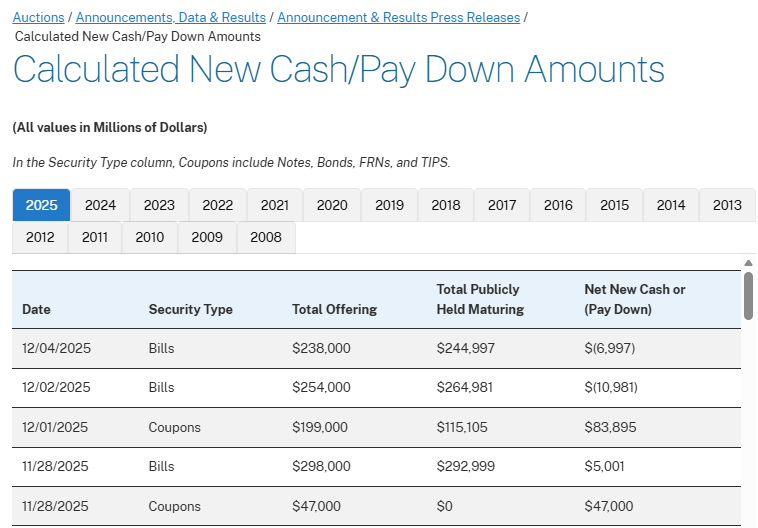Screen dimensions: 758x528
Task: Go to Announcements, Data & Results breadcrumb
Action: click(171, 18)
